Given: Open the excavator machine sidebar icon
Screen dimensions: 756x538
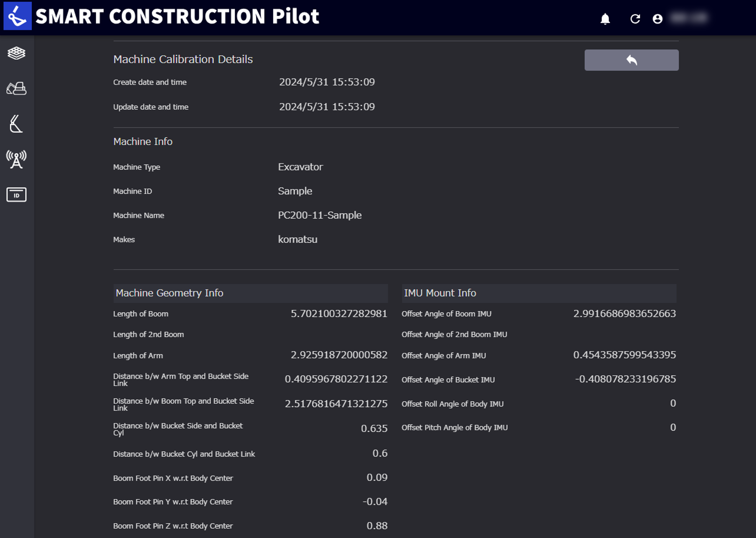Looking at the screenshot, I should pos(16,88).
